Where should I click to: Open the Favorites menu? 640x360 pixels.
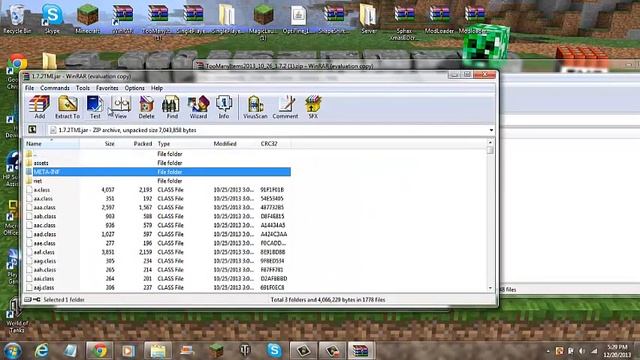[x=107, y=88]
